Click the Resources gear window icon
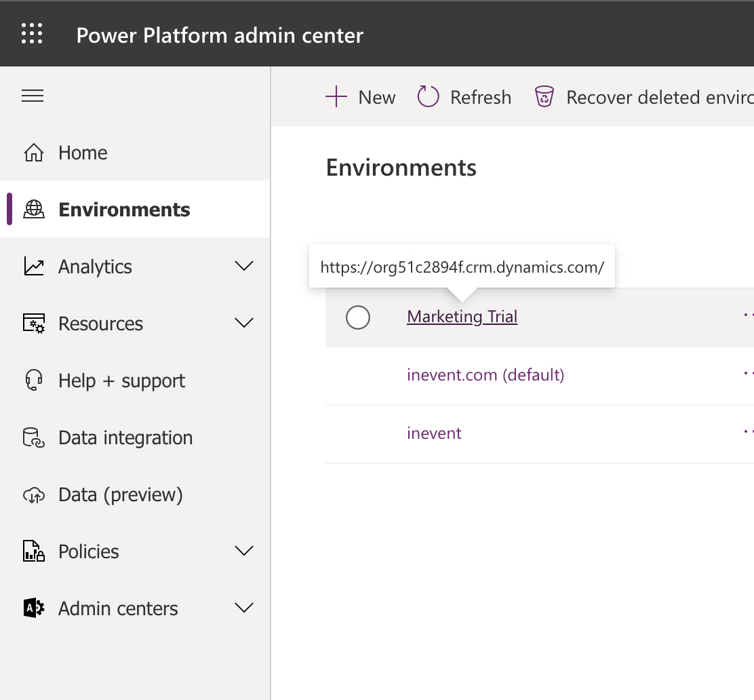The height and width of the screenshot is (700, 754). click(34, 324)
